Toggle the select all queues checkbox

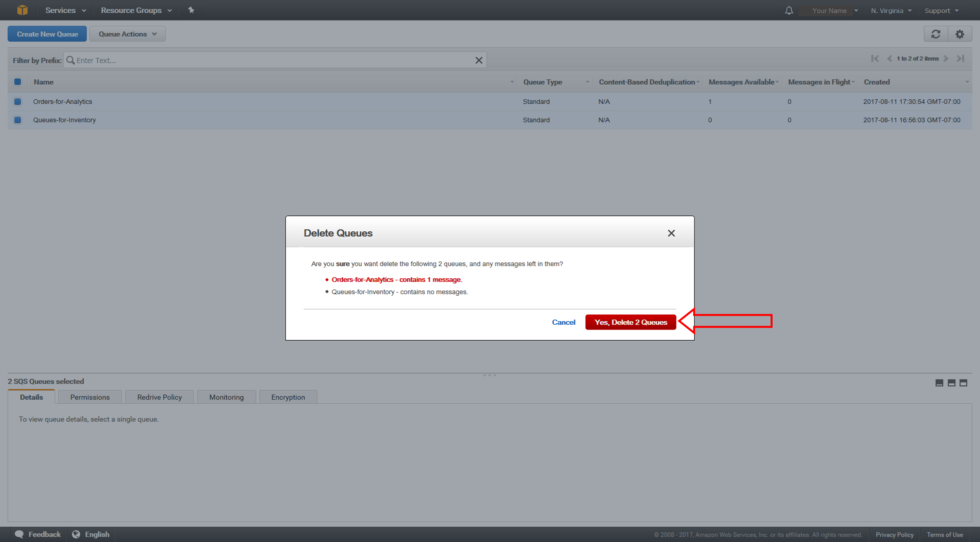(17, 82)
